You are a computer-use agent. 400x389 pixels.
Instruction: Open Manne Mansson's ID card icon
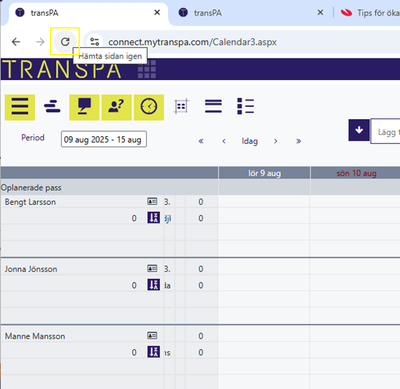[152, 336]
